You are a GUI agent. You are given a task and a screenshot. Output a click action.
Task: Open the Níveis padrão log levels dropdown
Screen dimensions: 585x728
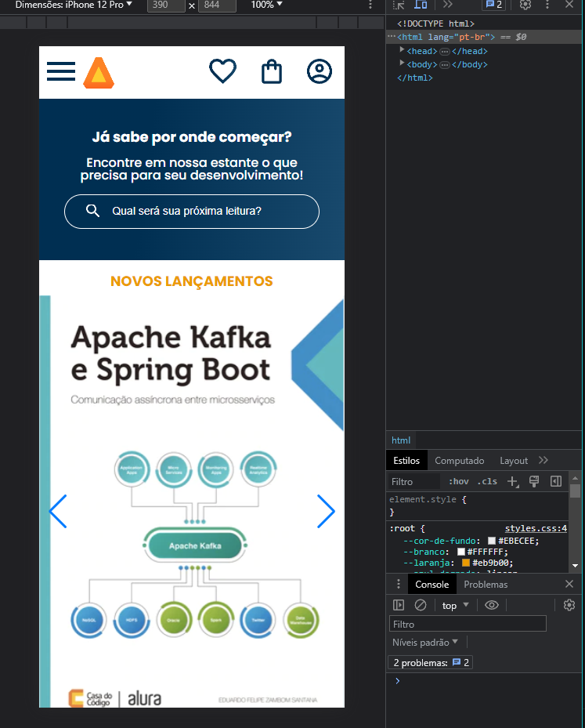(425, 642)
